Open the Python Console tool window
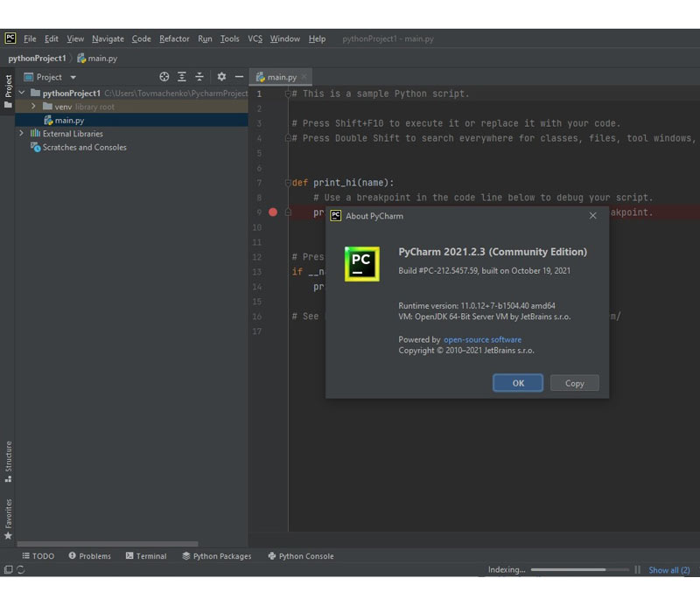Viewport: 700px width, 599px height. [x=301, y=556]
